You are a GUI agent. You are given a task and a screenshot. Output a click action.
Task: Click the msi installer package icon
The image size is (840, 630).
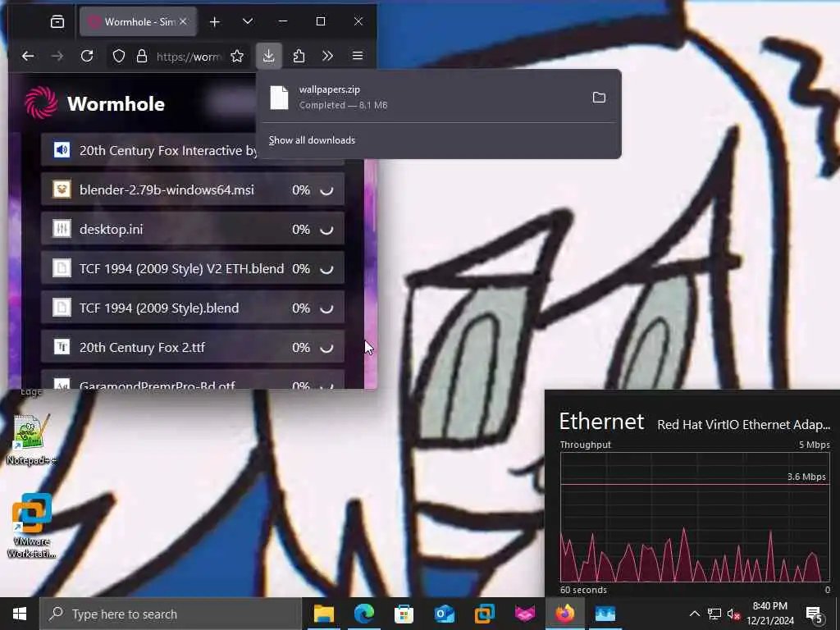[x=62, y=189]
